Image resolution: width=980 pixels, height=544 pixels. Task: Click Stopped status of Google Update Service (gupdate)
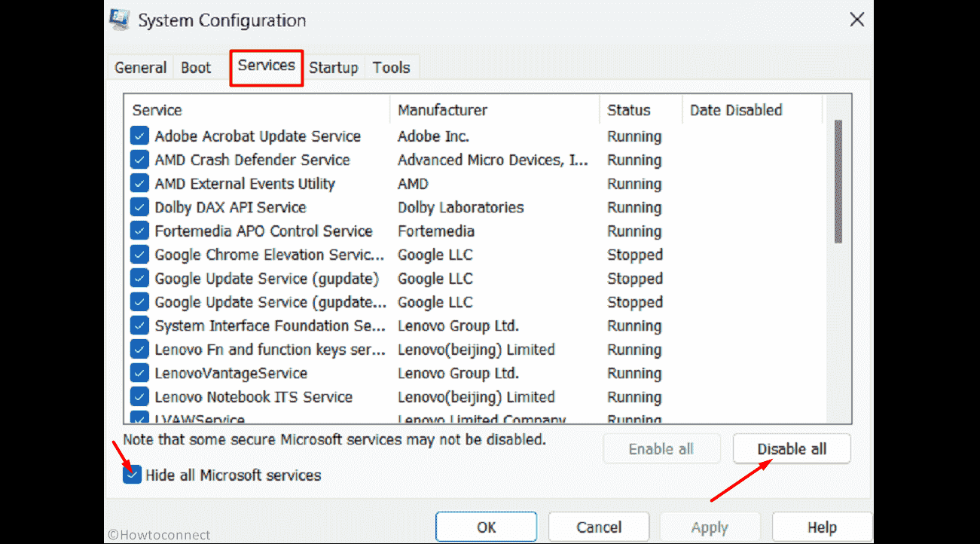(635, 279)
